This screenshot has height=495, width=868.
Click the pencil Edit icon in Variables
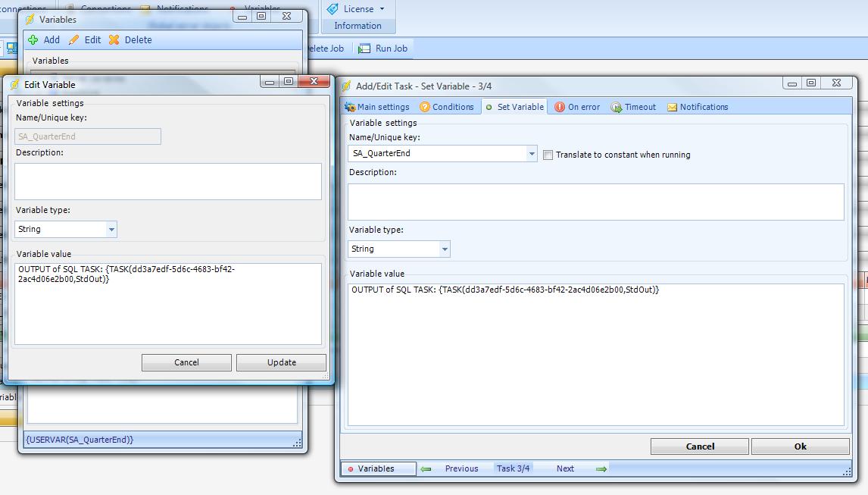[x=74, y=40]
